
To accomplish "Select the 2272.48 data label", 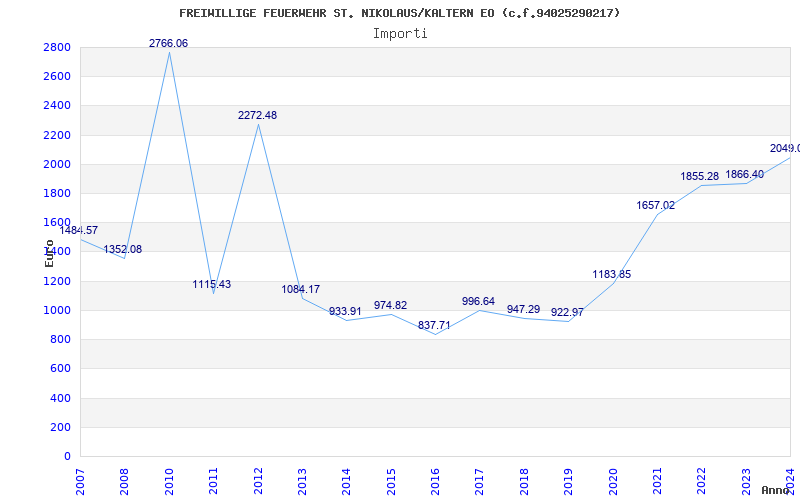I will point(258,115).
